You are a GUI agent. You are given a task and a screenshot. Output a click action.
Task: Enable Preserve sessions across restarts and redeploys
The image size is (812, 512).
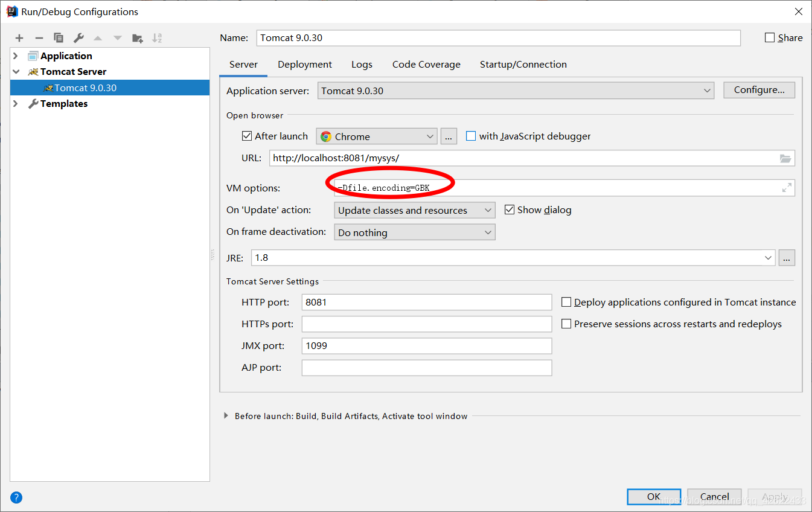(566, 324)
